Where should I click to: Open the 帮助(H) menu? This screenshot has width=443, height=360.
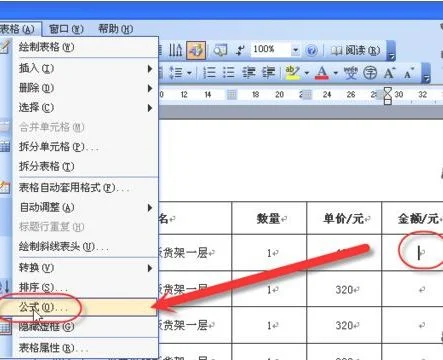click(x=115, y=29)
